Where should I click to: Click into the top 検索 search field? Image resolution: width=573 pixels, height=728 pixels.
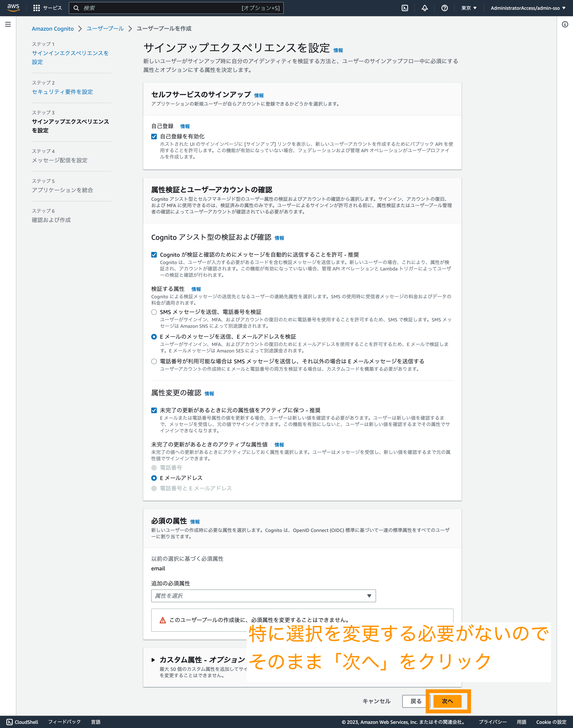[161, 8]
